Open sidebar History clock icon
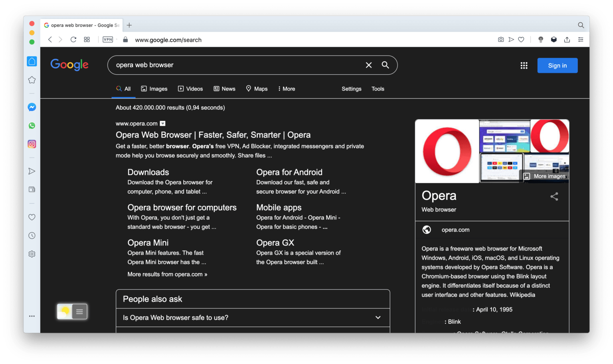This screenshot has height=364, width=613. click(32, 235)
